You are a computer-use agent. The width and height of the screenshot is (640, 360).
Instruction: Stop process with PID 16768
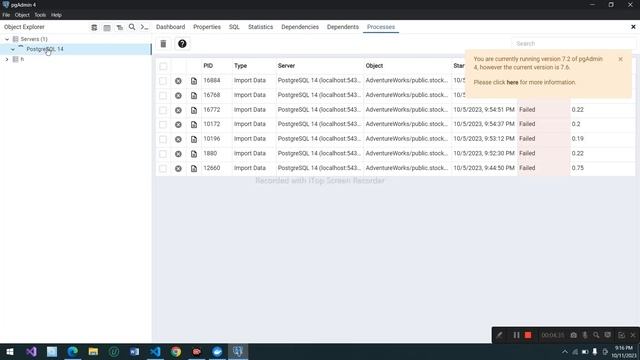coord(178,96)
